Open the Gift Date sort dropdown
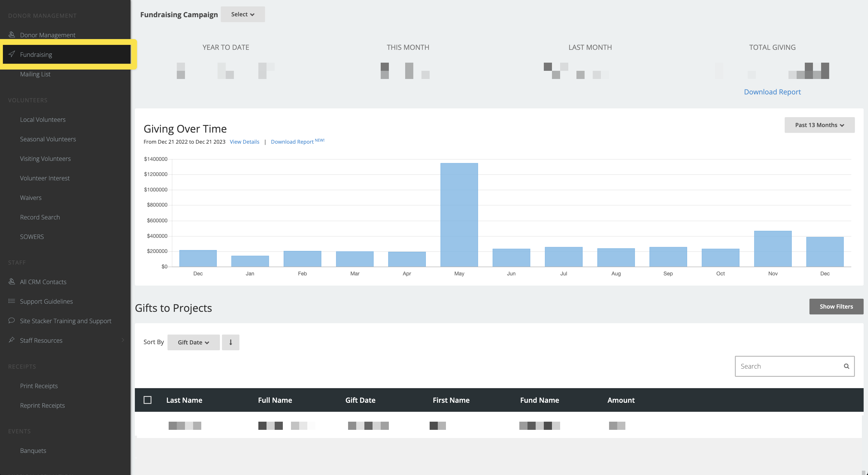This screenshot has height=475, width=868. point(193,342)
